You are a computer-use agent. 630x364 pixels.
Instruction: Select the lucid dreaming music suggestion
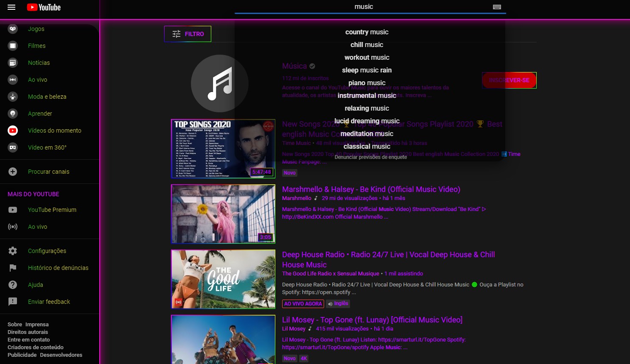coord(367,121)
